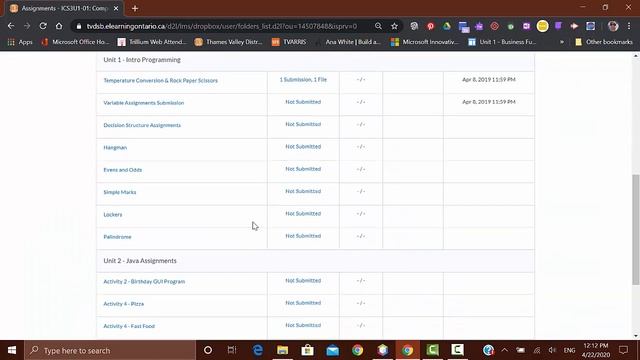This screenshot has width=640, height=360.
Task: Open a new browser tab
Action: pyautogui.click(x=135, y=8)
